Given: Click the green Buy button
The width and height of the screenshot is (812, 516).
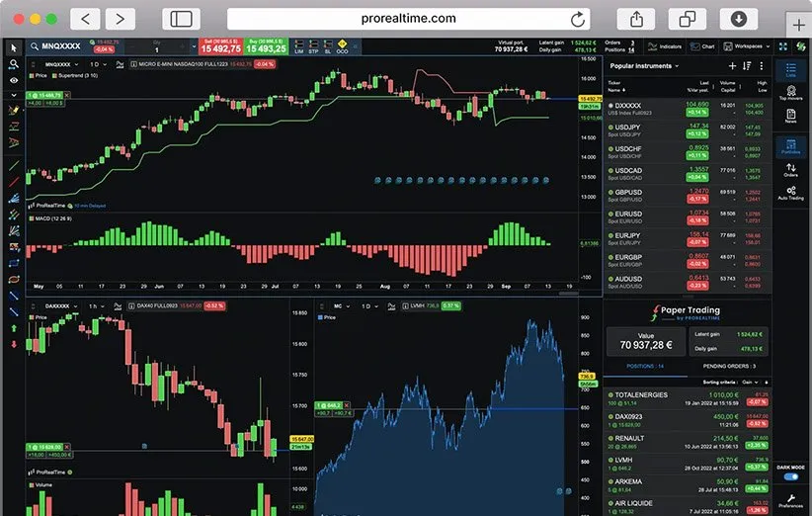Looking at the screenshot, I should pos(266,46).
